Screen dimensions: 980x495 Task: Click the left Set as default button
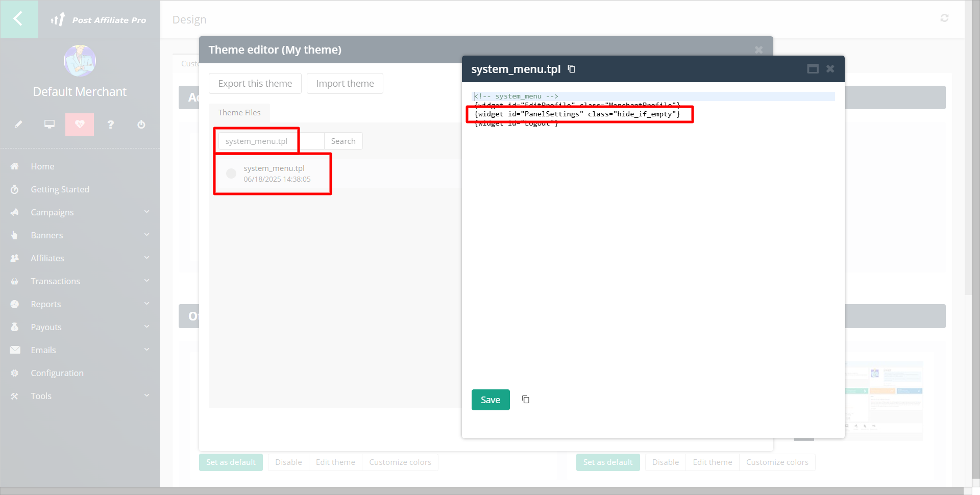point(231,462)
